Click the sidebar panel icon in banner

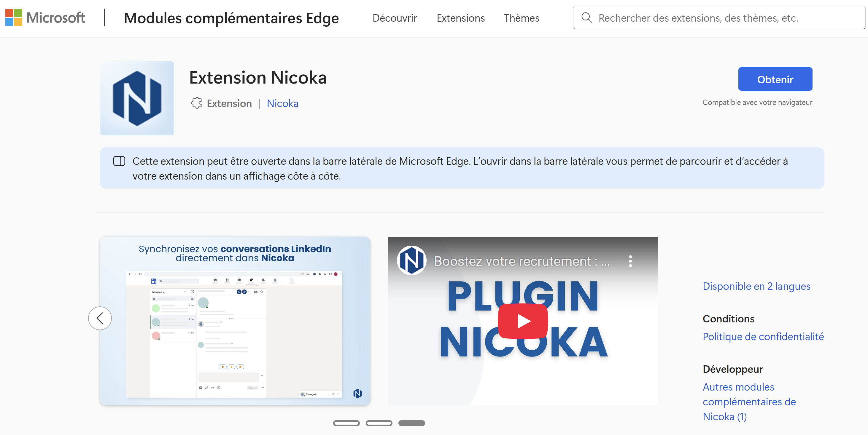[119, 161]
